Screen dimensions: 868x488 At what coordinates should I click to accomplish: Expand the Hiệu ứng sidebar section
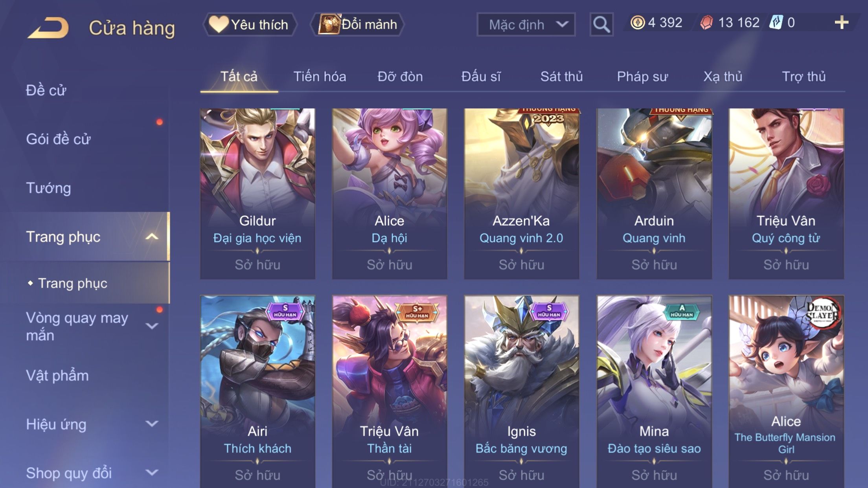[152, 424]
